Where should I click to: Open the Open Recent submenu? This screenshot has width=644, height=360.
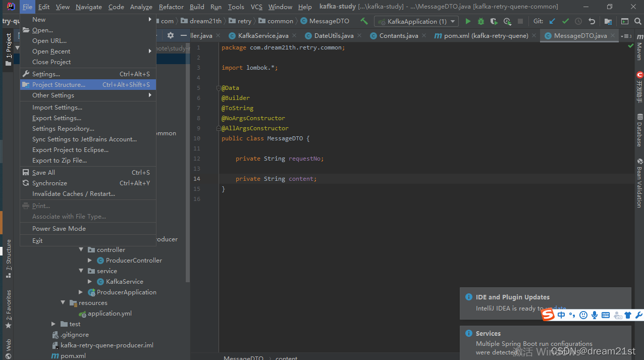click(x=88, y=52)
